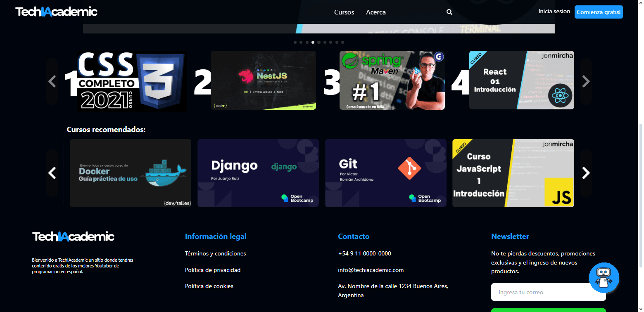Open the Django course card by Juanjo Ruiz
Viewport: 644px width, 312px height.
(x=258, y=173)
